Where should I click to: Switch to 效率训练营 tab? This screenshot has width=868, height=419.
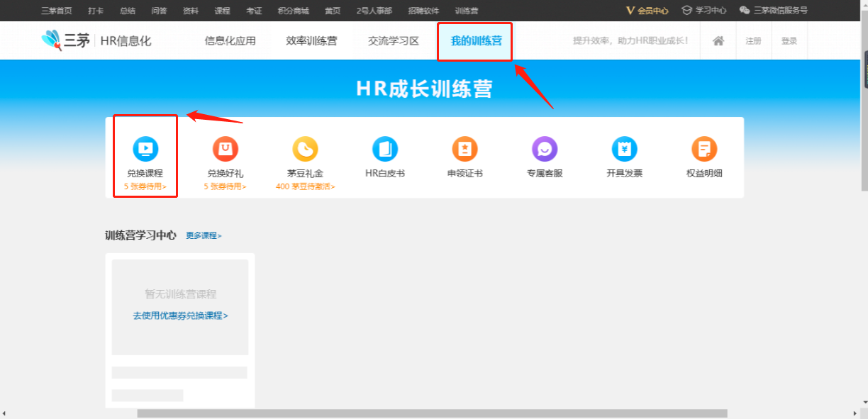(x=311, y=41)
